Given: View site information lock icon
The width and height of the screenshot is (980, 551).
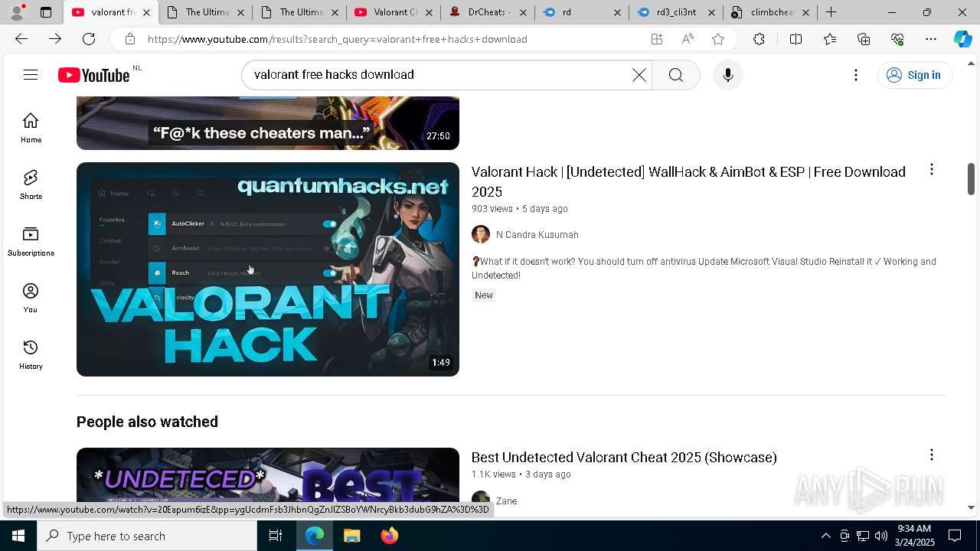Looking at the screenshot, I should pyautogui.click(x=130, y=39).
